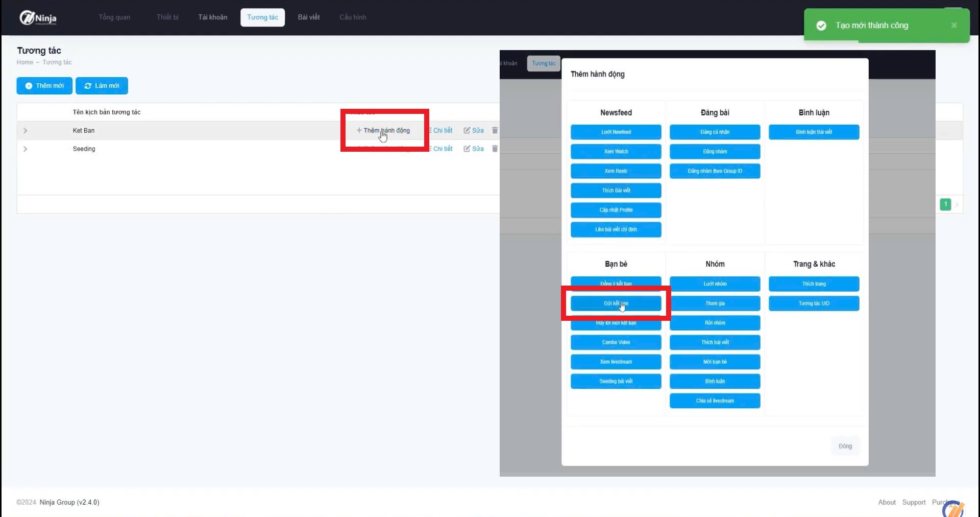Select Đăng nhóm theo Group ID action
This screenshot has height=517, width=980.
click(x=715, y=171)
